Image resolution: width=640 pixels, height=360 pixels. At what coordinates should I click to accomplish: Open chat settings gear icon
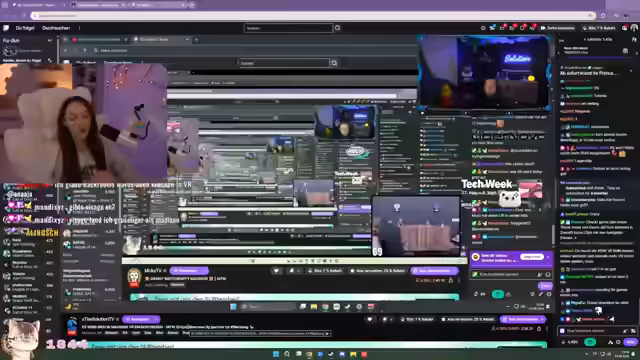[618, 342]
